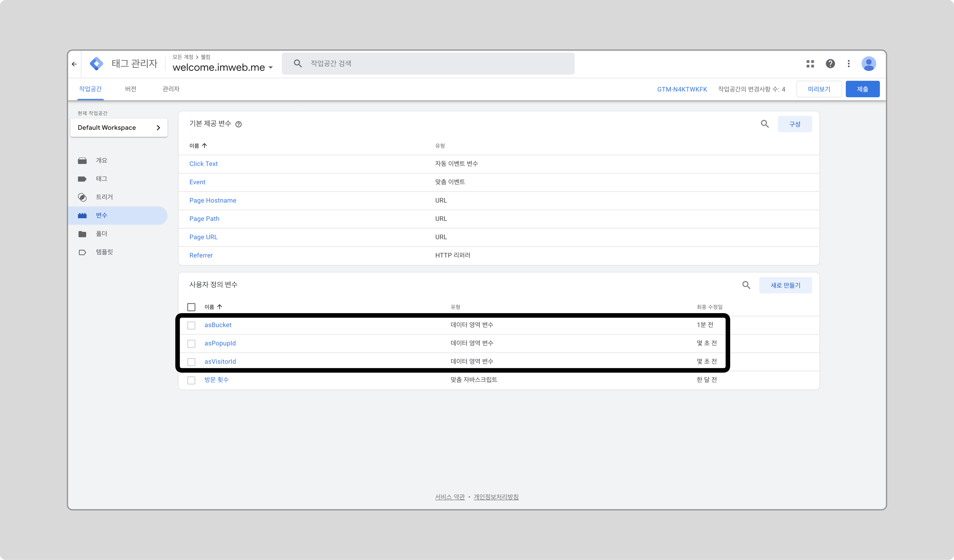Click the user account avatar
954x560 pixels.
click(869, 64)
